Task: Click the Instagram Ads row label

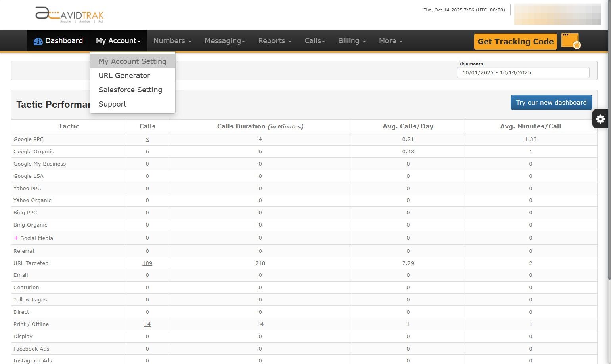Action: point(33,361)
